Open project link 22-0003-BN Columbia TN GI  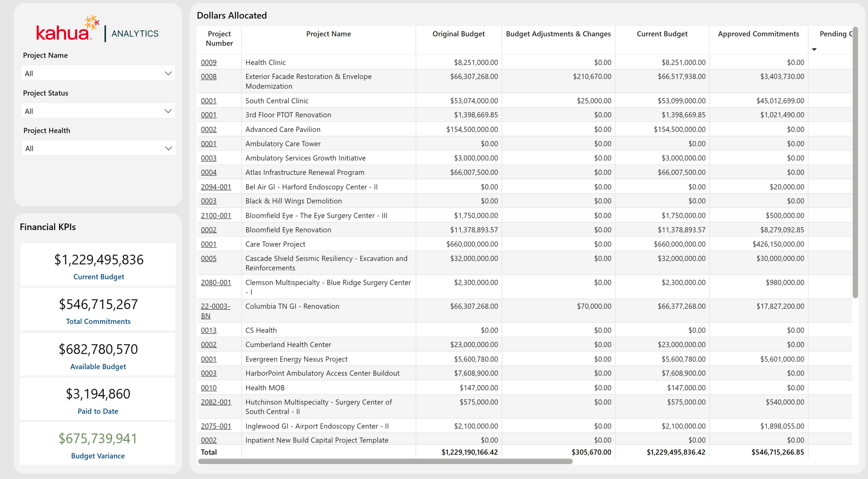pyautogui.click(x=215, y=311)
